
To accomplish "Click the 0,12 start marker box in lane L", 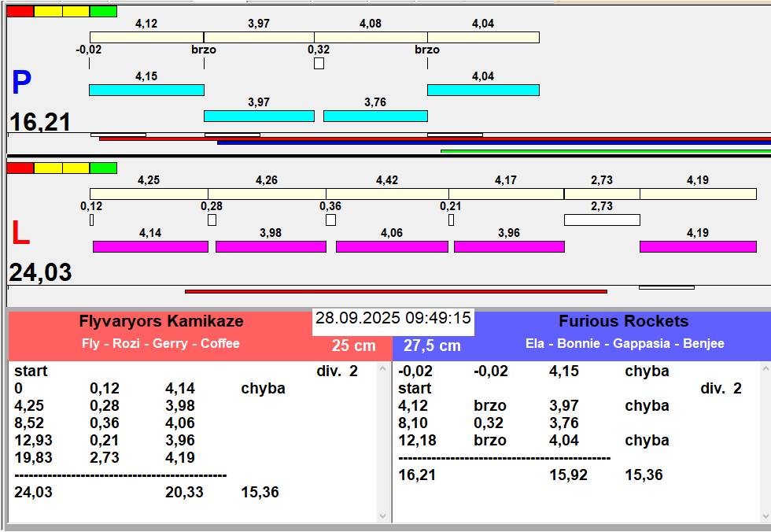I will point(91,220).
